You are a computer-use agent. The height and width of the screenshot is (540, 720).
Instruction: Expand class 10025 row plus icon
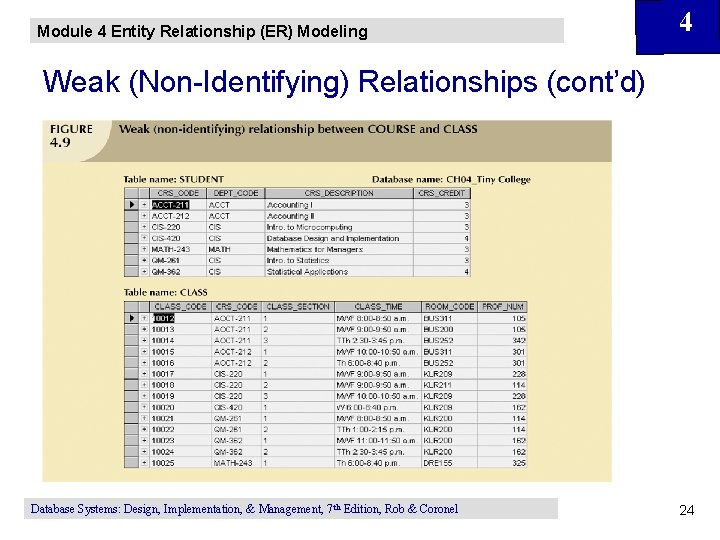pos(144,463)
